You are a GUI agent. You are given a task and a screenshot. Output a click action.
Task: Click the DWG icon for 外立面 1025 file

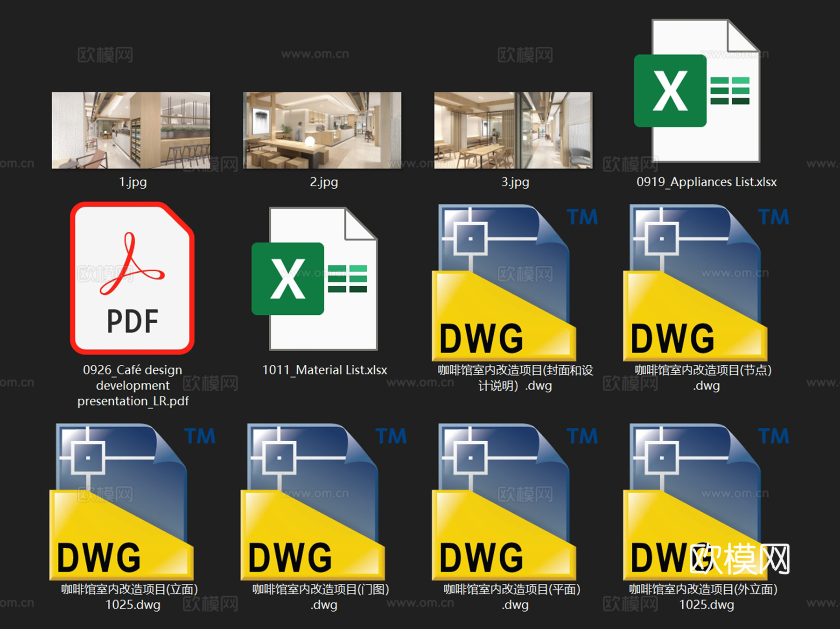point(695,502)
